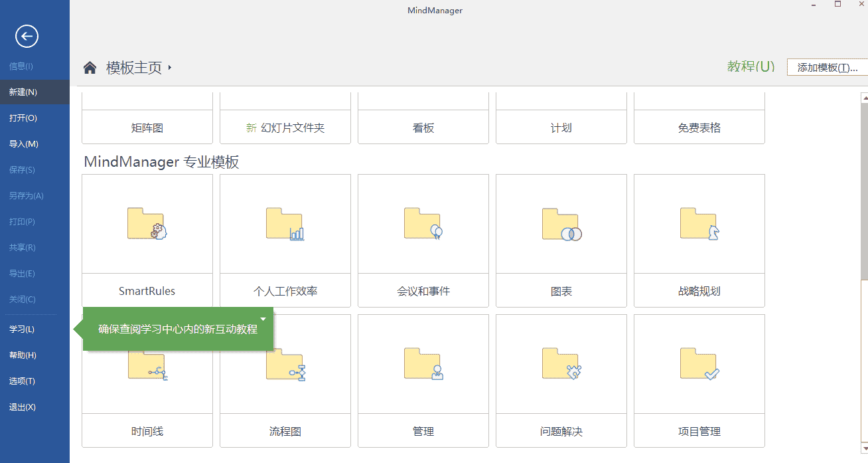Open the 图表 Venn diagram folder icon

[x=561, y=225]
